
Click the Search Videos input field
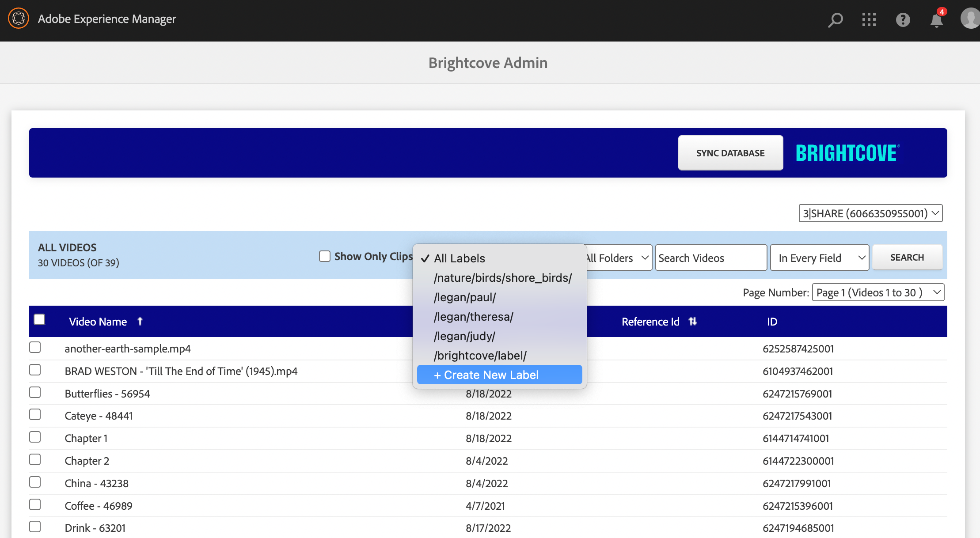pos(711,258)
